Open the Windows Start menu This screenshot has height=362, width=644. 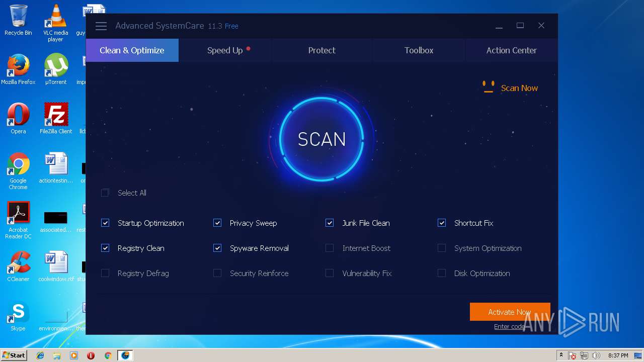click(x=14, y=355)
